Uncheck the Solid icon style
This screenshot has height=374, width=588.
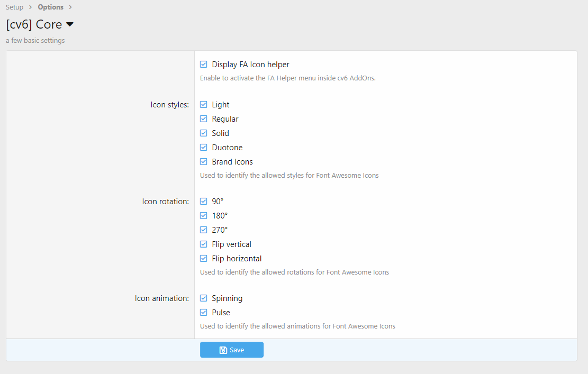204,133
